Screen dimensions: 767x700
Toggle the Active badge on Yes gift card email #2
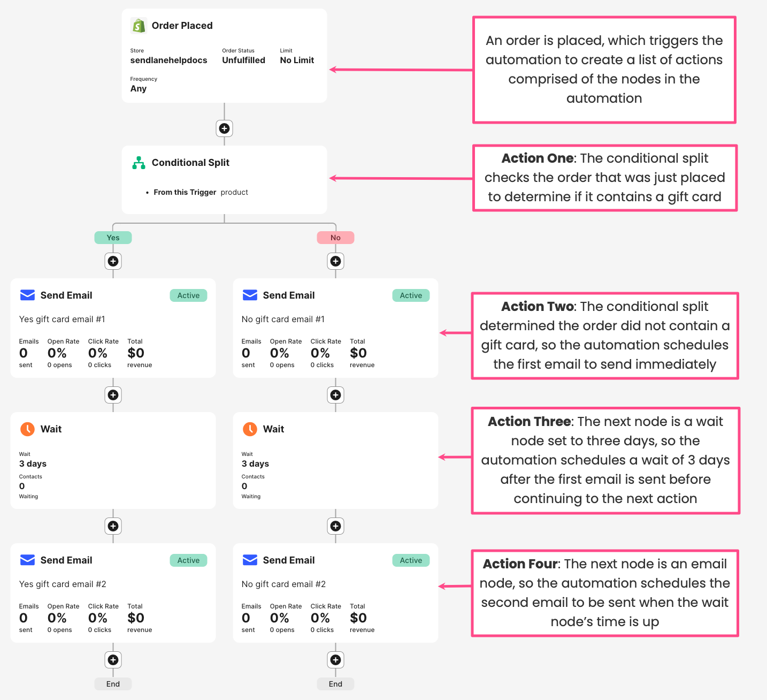(188, 560)
